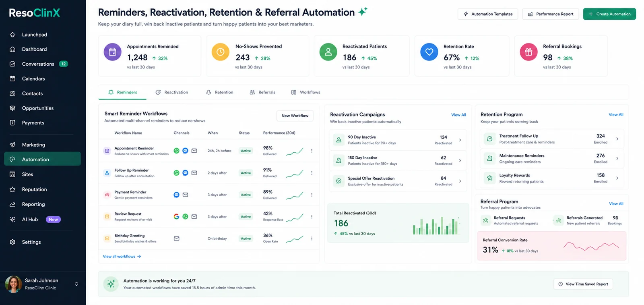Open options menu for Payment Reminder row
This screenshot has height=305, width=644.
coord(312,195)
